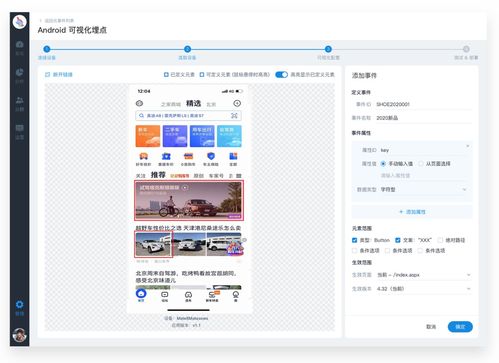Tap the plus circle icon in phone header
The width and height of the screenshot is (499, 363).
[x=237, y=104]
